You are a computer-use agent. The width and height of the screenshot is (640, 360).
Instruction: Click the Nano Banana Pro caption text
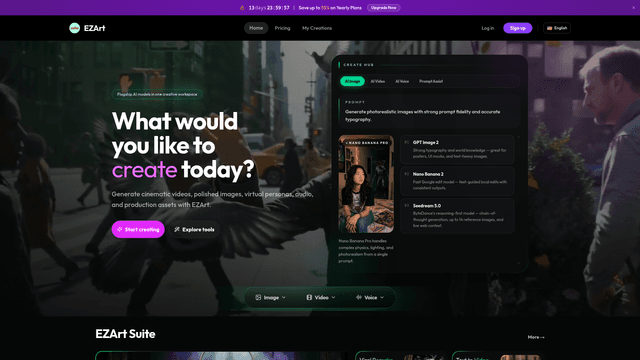coord(366,251)
